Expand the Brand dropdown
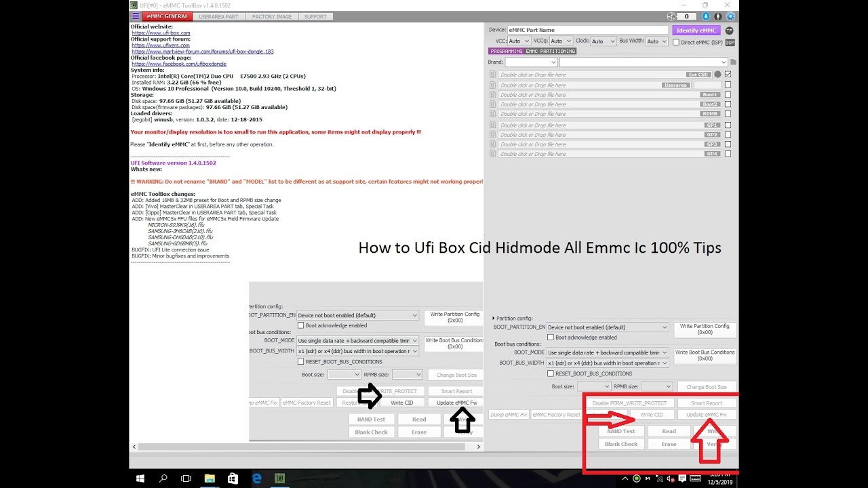Image resolution: width=868 pixels, height=488 pixels. (531, 62)
